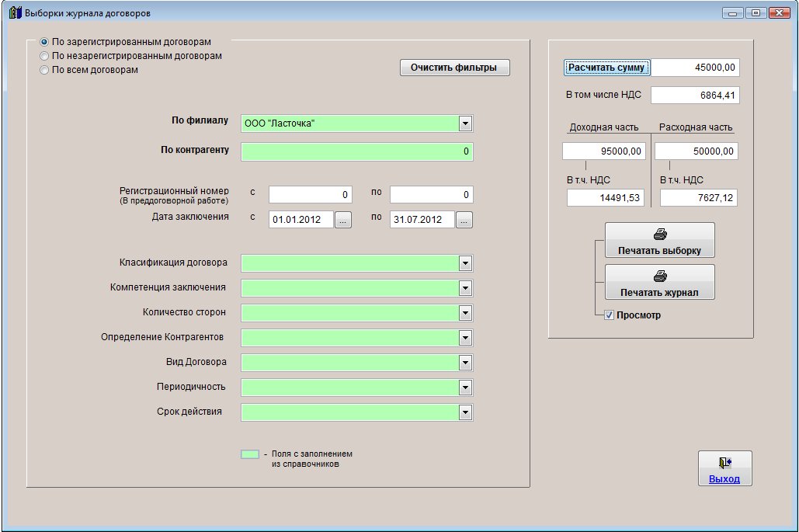Select По незарегистрированным договорам radio option
The image size is (799, 532).
(44, 56)
